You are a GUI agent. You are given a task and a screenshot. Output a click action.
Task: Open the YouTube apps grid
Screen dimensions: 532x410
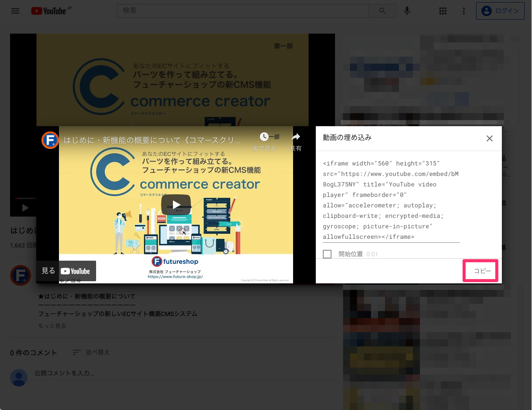click(x=443, y=11)
